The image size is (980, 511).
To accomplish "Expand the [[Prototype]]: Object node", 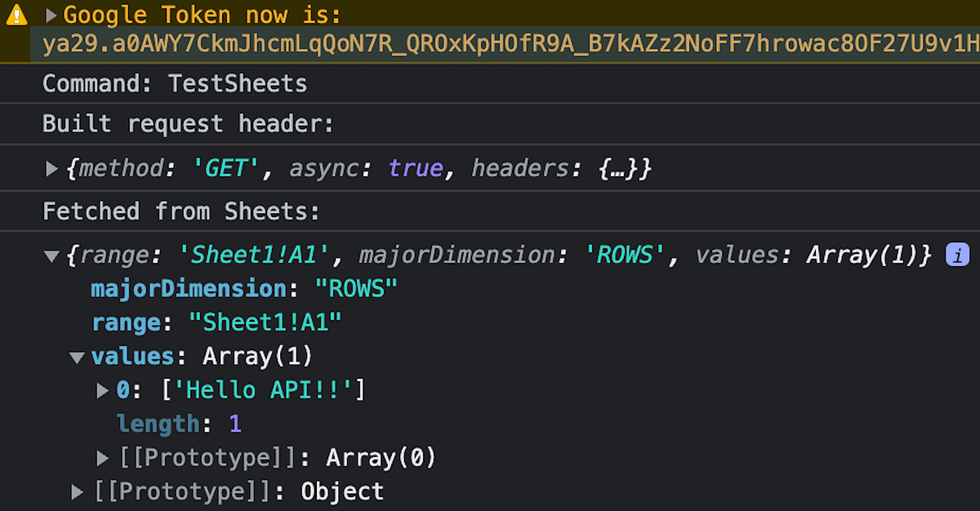I will pyautogui.click(x=76, y=491).
